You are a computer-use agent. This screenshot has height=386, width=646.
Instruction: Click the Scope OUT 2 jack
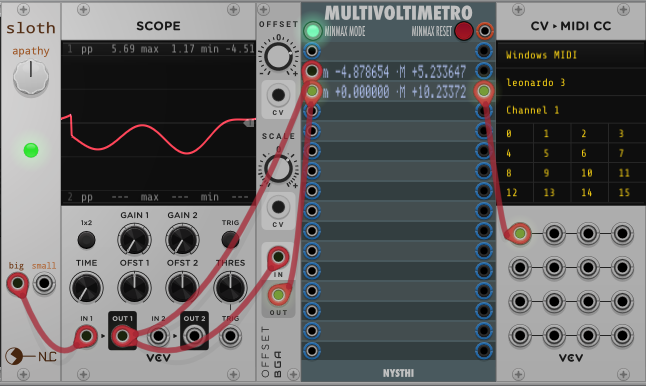(x=194, y=336)
